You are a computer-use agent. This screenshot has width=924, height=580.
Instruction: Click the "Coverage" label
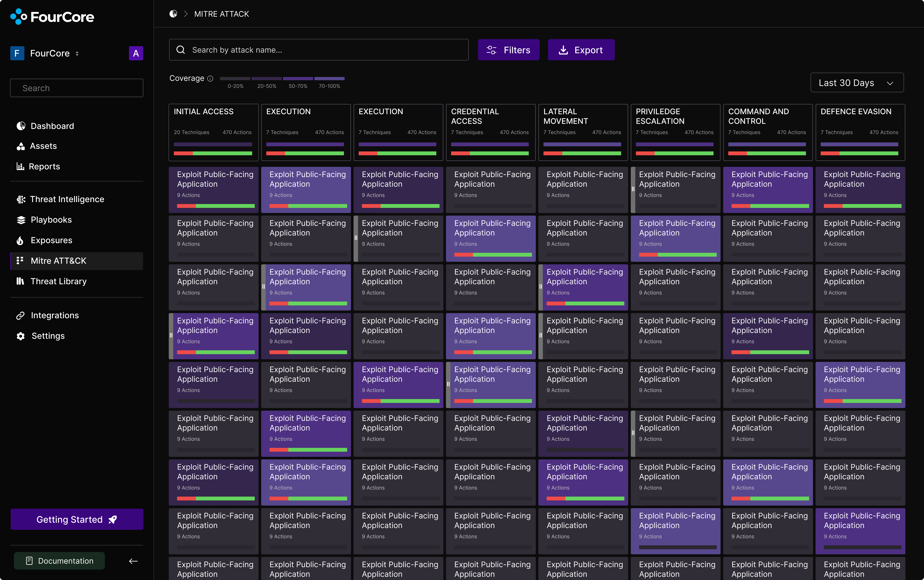187,78
